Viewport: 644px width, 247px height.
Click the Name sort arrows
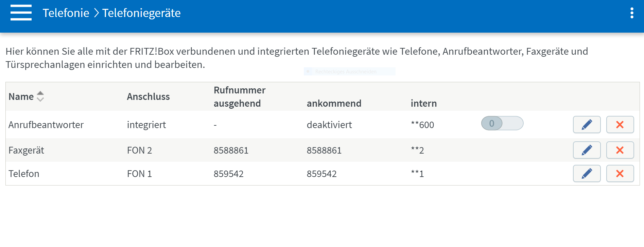click(x=40, y=96)
